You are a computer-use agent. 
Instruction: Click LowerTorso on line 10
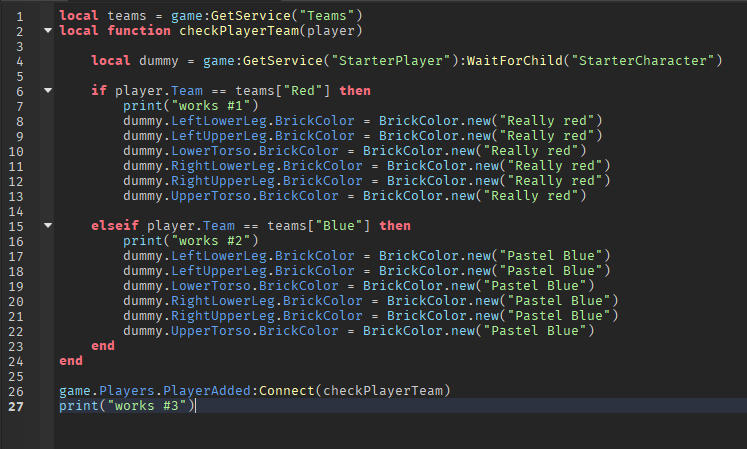pyautogui.click(x=211, y=151)
